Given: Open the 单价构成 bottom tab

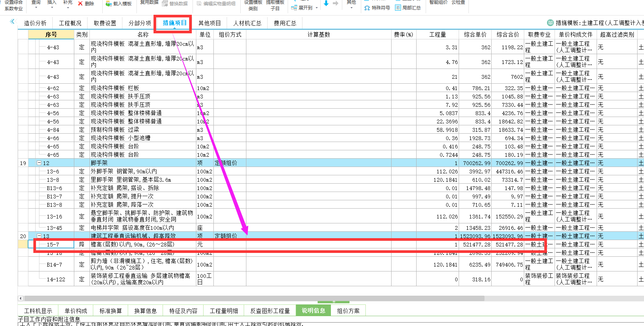Looking at the screenshot, I should tap(76, 311).
